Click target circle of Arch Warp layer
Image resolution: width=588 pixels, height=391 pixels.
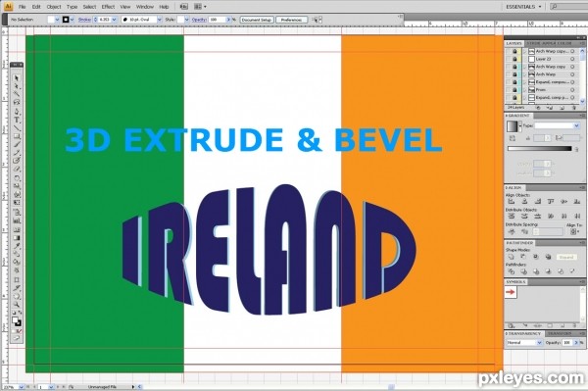pyautogui.click(x=572, y=74)
